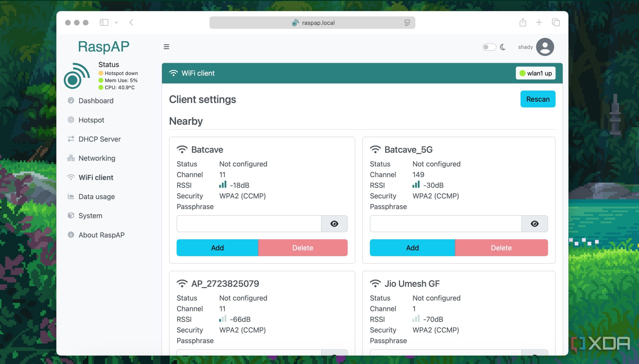Click the hamburger sidebar toggle icon
Viewport: 639px width, 364px height.
click(166, 47)
